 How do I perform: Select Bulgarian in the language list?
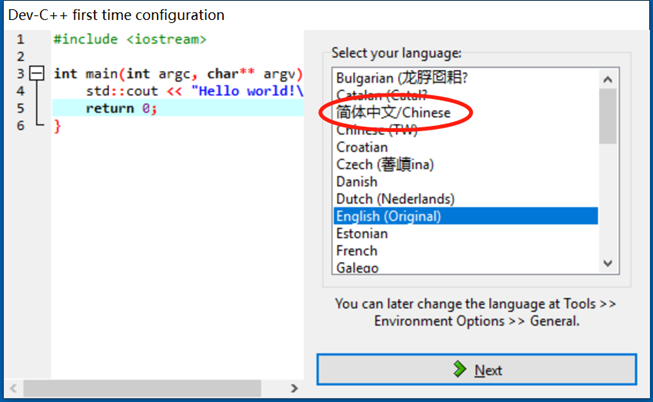coord(466,78)
